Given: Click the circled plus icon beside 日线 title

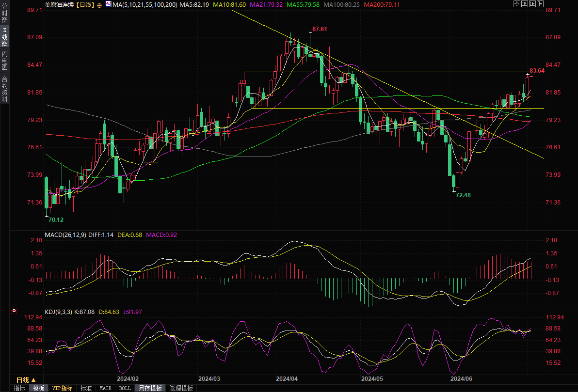Looking at the screenshot, I should 99,4.
